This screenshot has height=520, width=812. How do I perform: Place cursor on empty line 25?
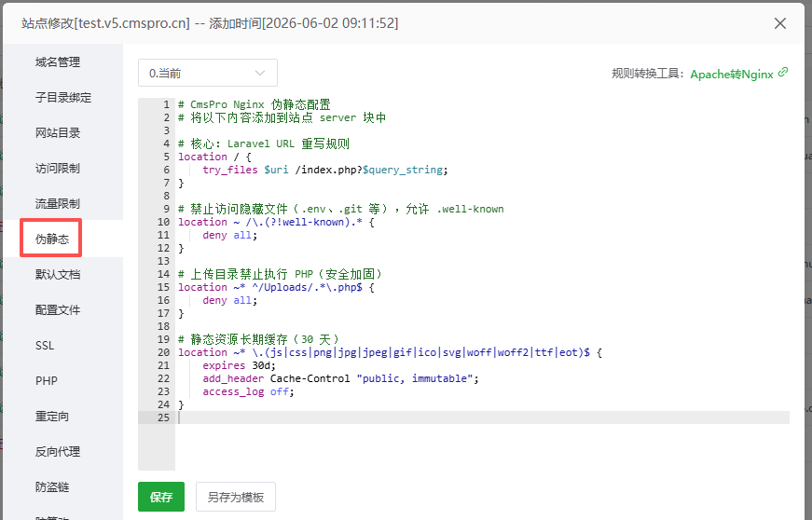coord(482,417)
